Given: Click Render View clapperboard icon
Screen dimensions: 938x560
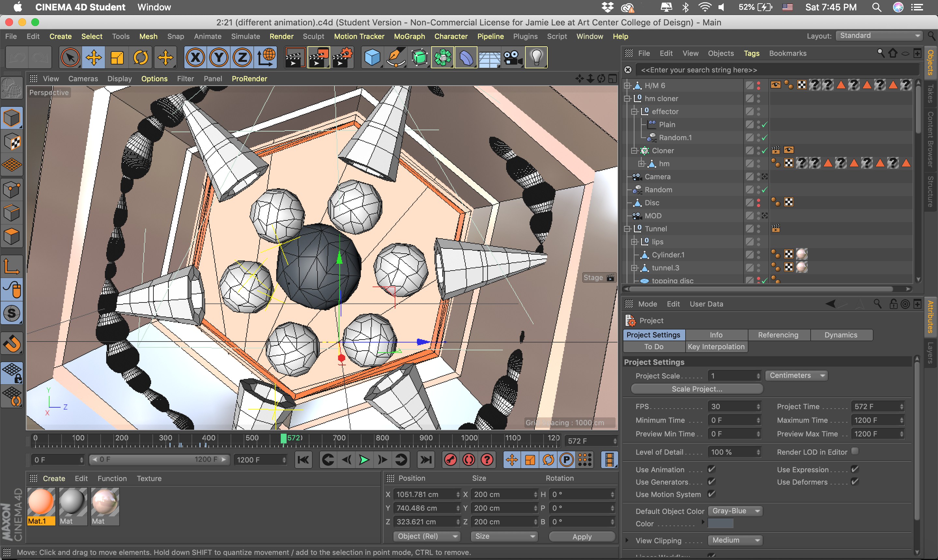Looking at the screenshot, I should pos(294,58).
